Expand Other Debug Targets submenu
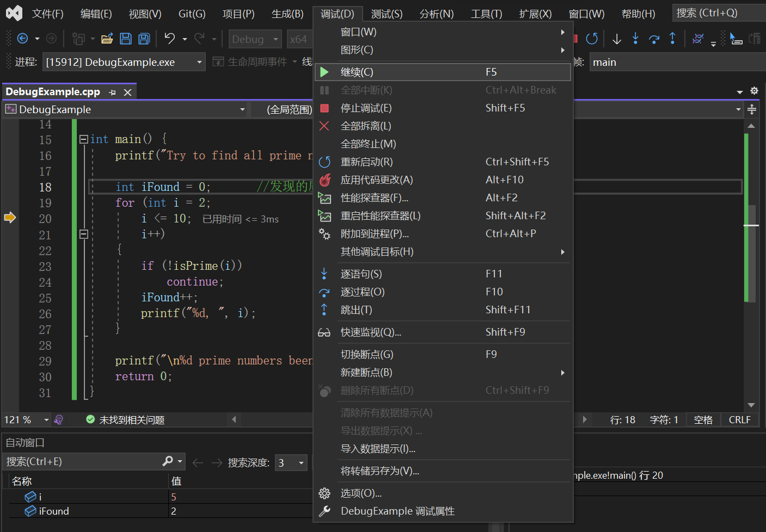766x532 pixels. [443, 252]
